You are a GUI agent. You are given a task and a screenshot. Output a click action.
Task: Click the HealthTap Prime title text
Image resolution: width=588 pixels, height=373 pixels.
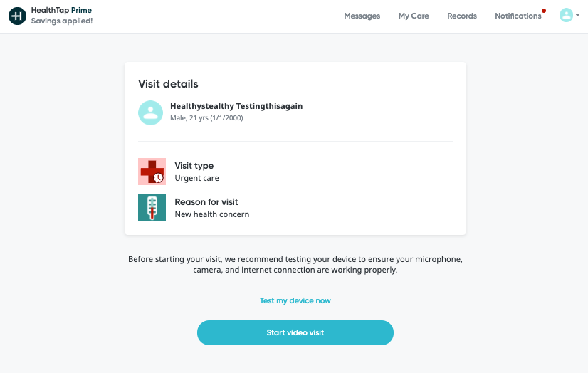point(61,10)
